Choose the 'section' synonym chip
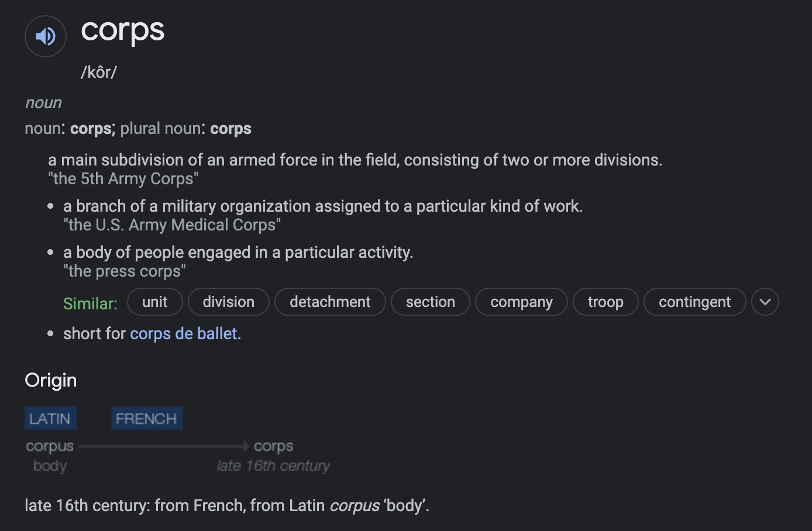 pyautogui.click(x=430, y=302)
